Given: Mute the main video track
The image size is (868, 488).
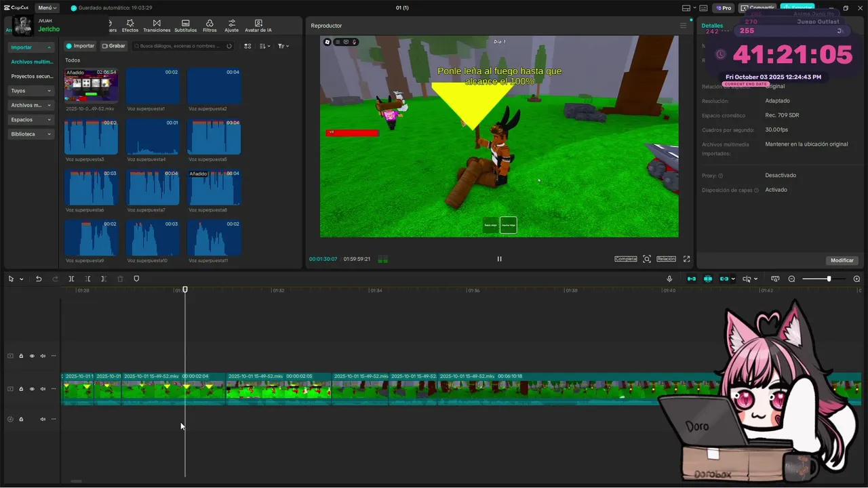Looking at the screenshot, I should click(x=43, y=389).
